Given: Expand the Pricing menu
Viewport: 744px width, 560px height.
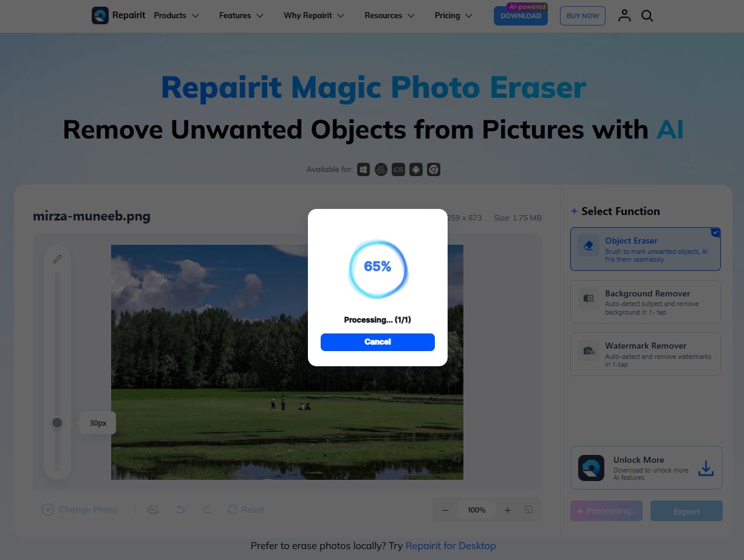Looking at the screenshot, I should [454, 16].
